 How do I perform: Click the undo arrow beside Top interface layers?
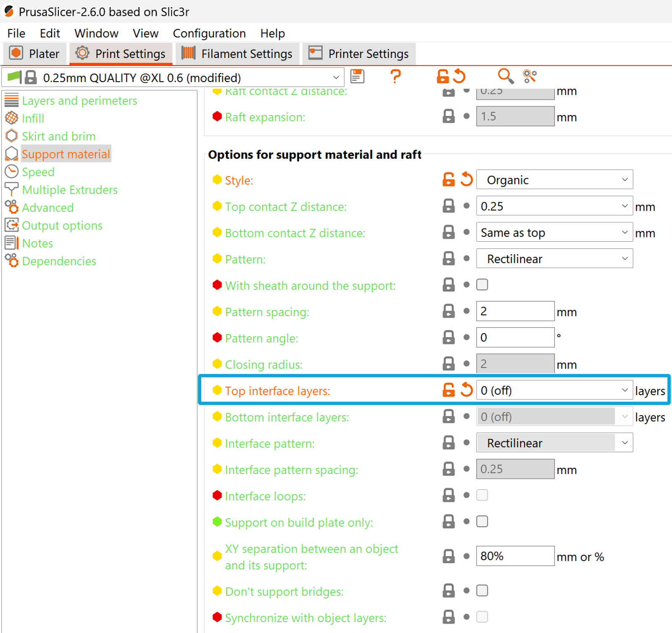tap(467, 390)
